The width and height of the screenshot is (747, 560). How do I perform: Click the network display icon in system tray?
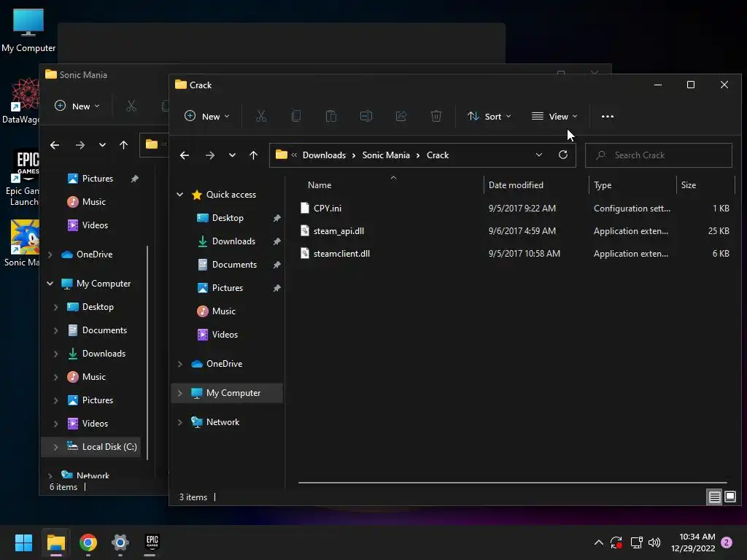pyautogui.click(x=636, y=542)
